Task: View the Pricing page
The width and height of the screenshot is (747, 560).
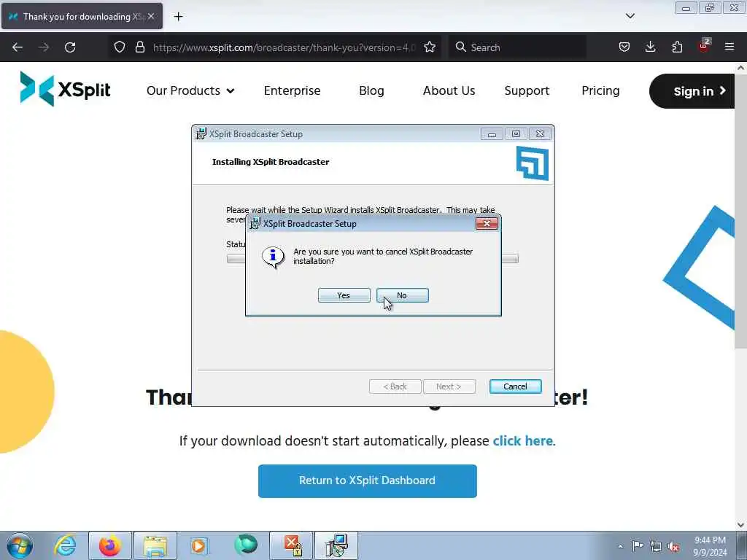Action: coord(600,90)
